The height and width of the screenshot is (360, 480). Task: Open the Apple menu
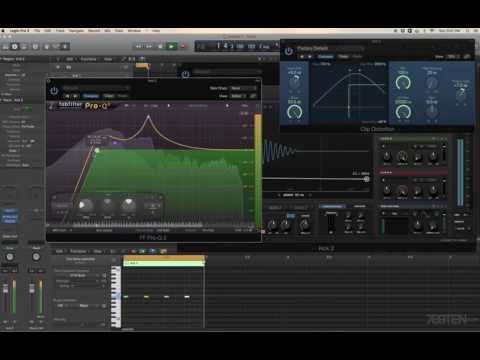pyautogui.click(x=3, y=31)
